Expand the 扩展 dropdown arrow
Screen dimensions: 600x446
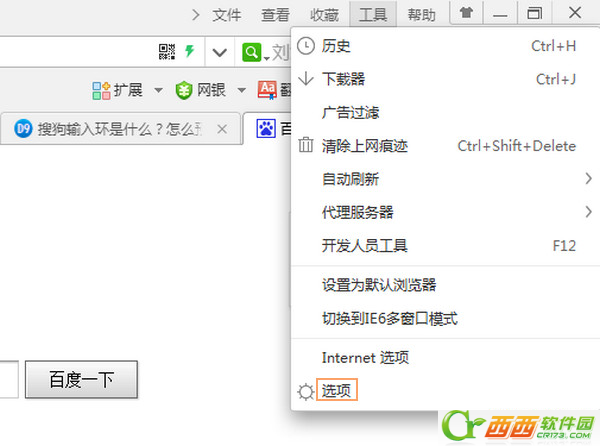[x=158, y=91]
